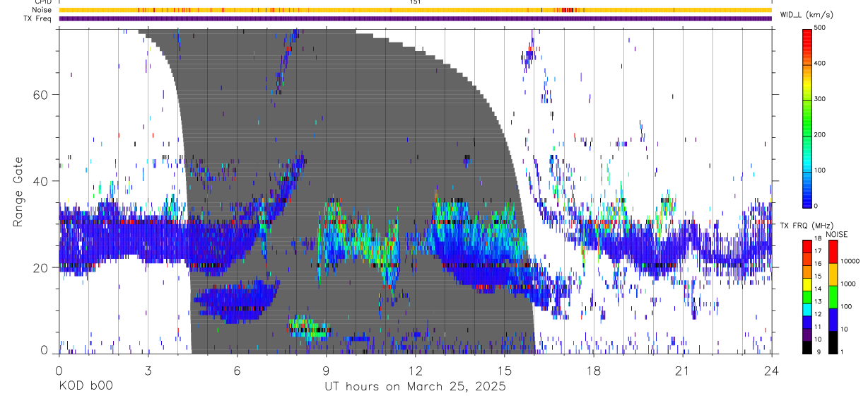Select the yellow Noise strip above the plot

point(415,10)
